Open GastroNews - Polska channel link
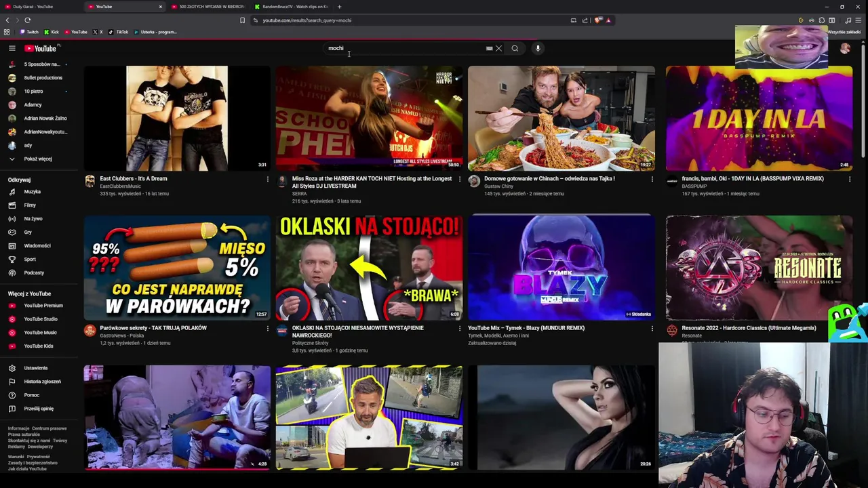The width and height of the screenshot is (868, 488). tap(122, 335)
